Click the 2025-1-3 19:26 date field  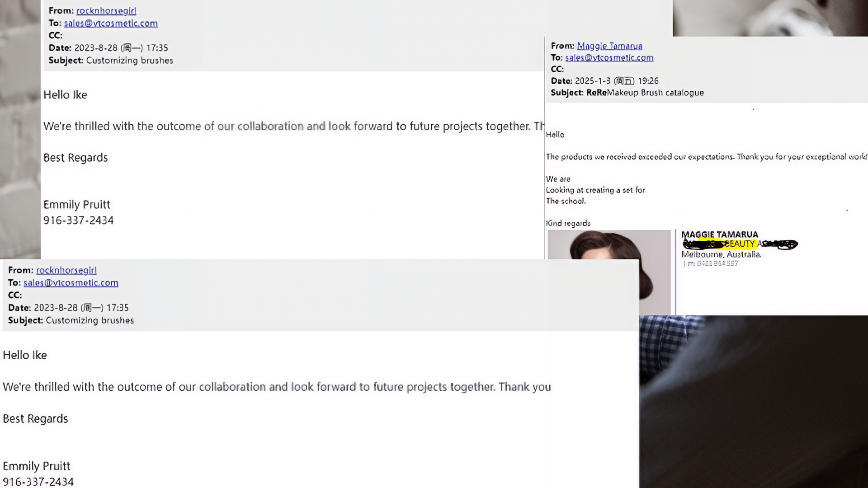[617, 81]
